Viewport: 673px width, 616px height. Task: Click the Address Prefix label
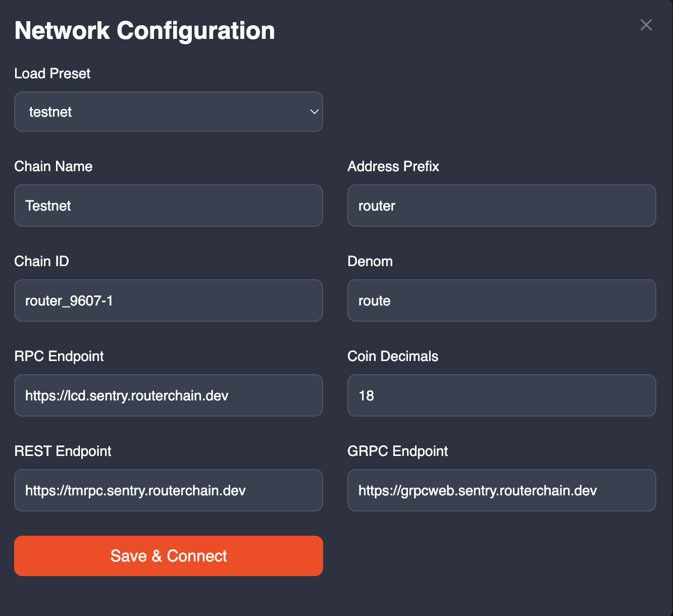pos(393,167)
